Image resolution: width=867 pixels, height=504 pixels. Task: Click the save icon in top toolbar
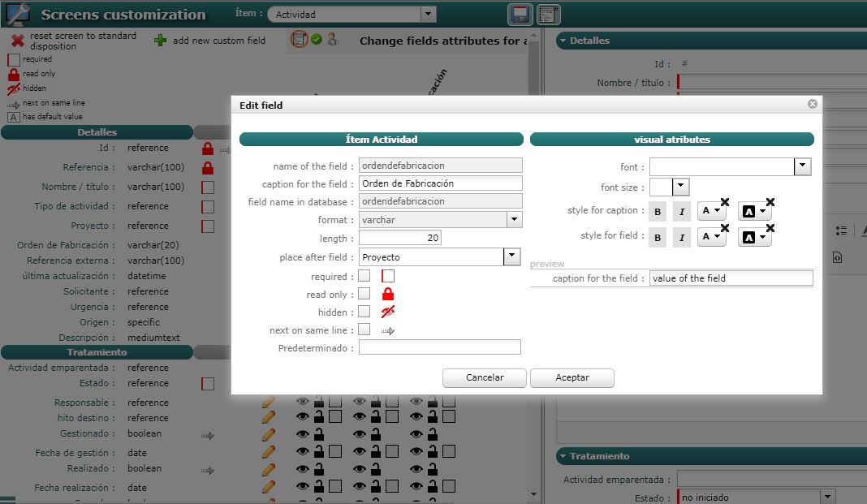click(520, 15)
